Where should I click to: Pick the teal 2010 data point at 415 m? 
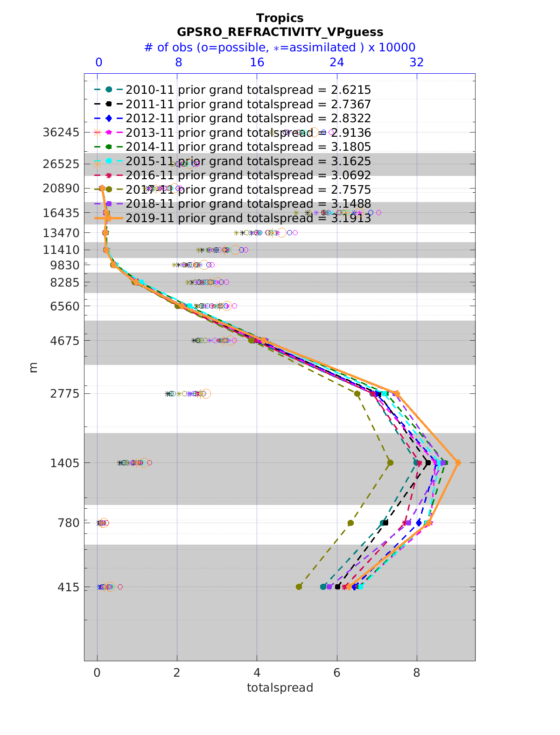(323, 587)
